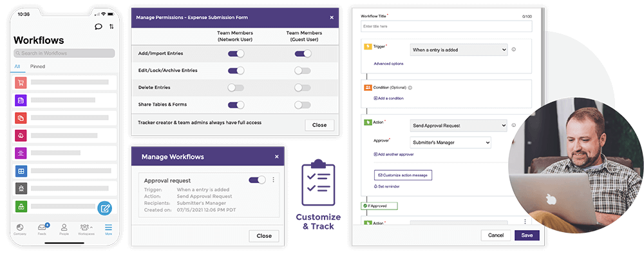
Task: Tap the blue compose pencil button
Action: point(105,208)
